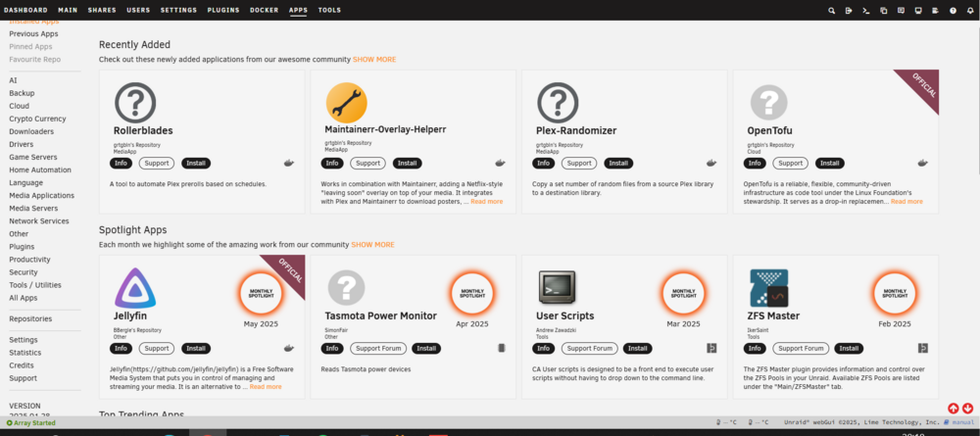Click the Monthly Spotlight badge on ZFS Master
The width and height of the screenshot is (980, 436).
tap(895, 294)
